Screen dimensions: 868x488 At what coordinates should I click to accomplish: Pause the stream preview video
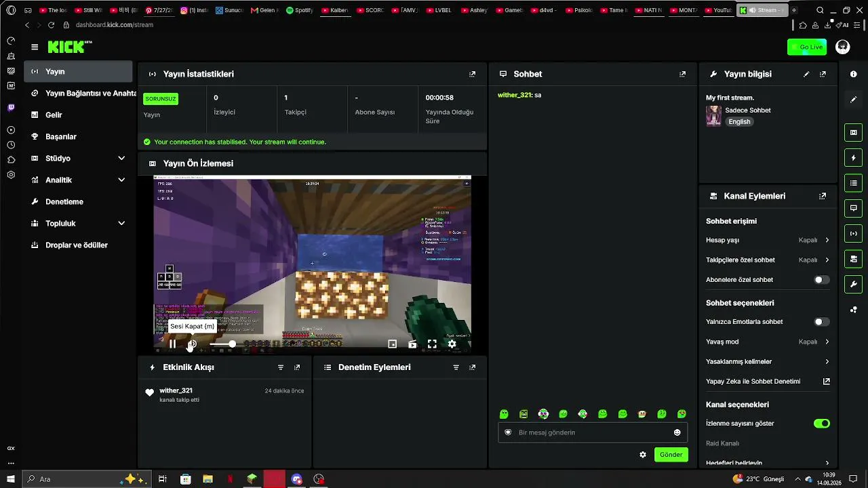pos(172,344)
